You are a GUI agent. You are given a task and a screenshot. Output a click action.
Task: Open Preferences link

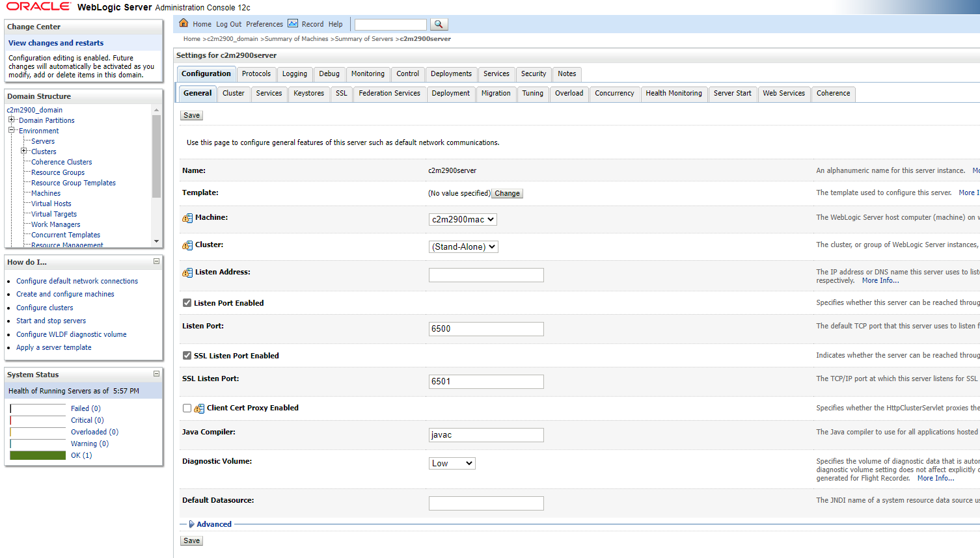tap(264, 24)
